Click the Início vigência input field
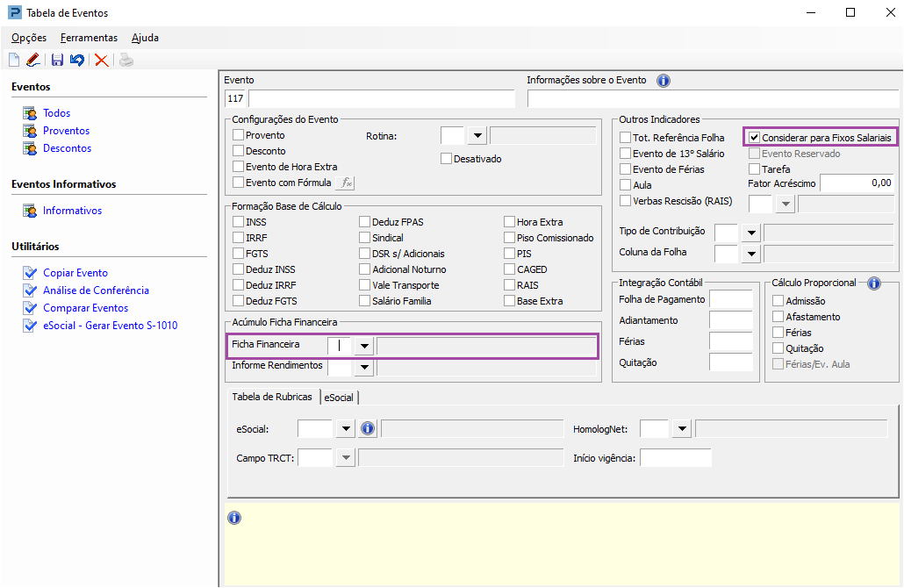The image size is (904, 588). [x=675, y=458]
